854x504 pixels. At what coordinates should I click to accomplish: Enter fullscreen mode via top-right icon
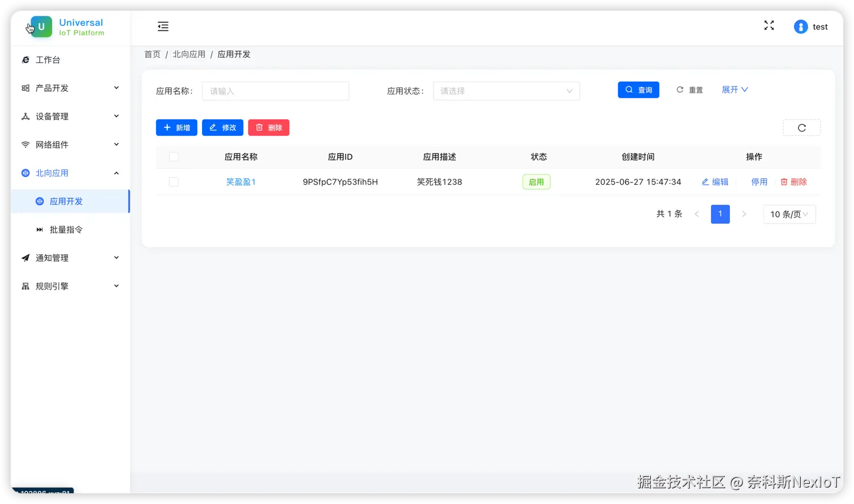click(x=768, y=25)
